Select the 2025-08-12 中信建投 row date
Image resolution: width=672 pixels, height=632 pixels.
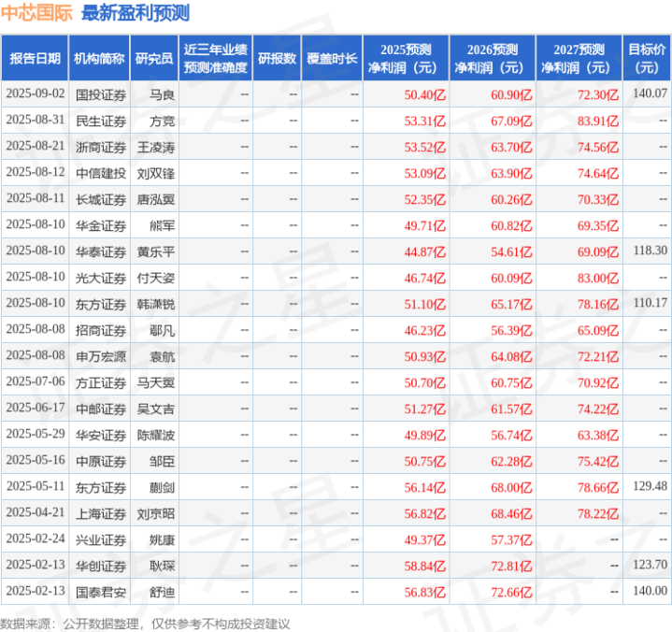[x=36, y=172]
